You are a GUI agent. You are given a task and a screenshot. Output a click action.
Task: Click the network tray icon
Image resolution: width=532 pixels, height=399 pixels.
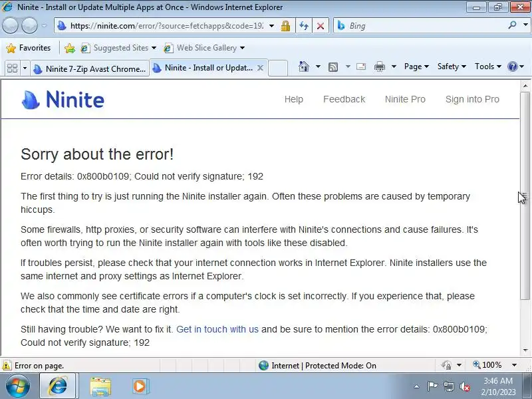448,386
